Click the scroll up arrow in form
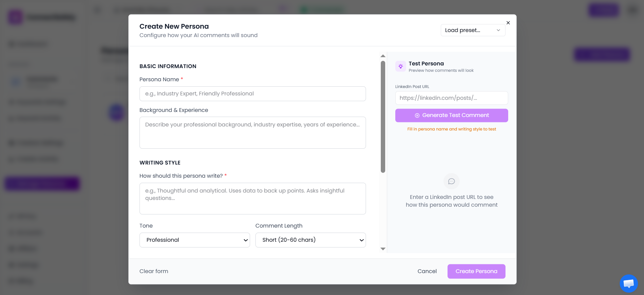 pyautogui.click(x=383, y=56)
